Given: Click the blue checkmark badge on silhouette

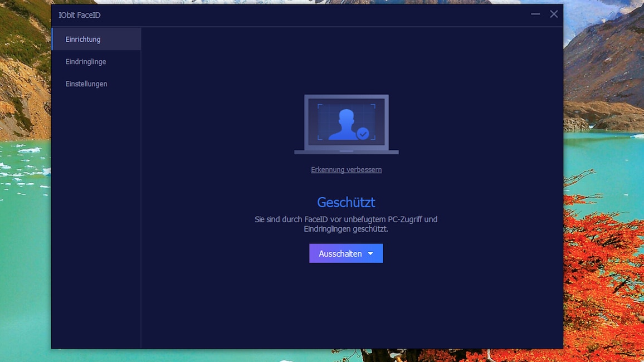Looking at the screenshot, I should coord(363,134).
